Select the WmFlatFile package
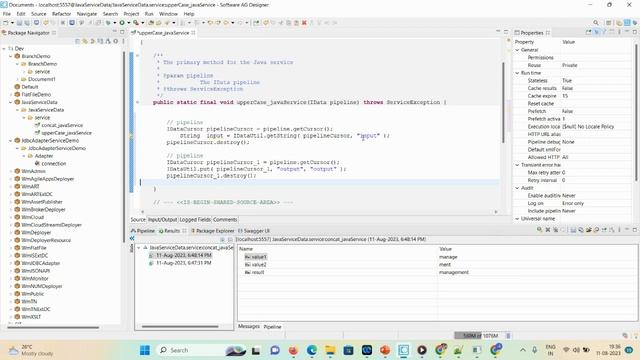This screenshot has width=640, height=360. point(34,248)
